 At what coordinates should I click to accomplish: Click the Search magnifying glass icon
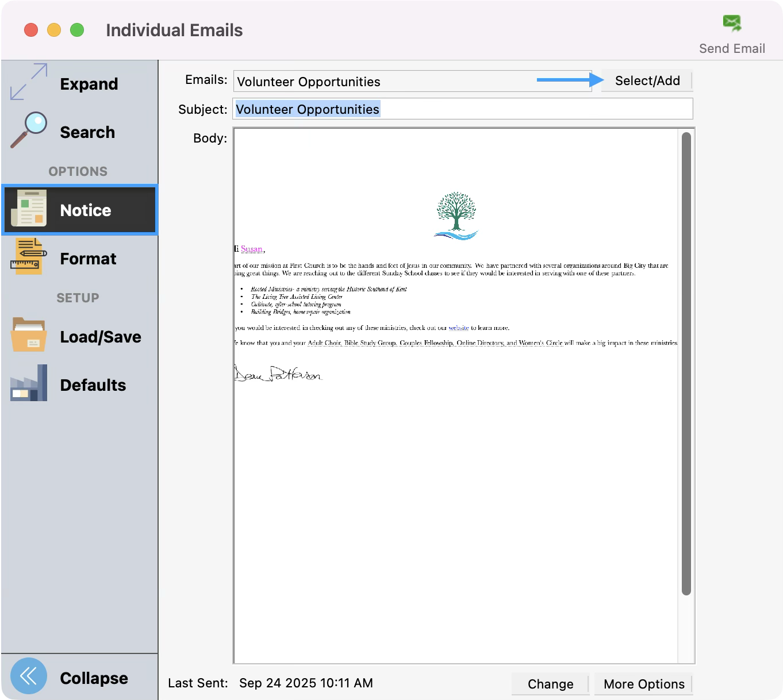[29, 130]
